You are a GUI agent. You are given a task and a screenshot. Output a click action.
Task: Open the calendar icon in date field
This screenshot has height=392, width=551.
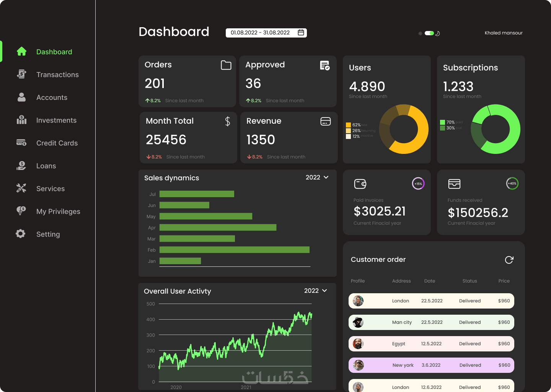click(x=301, y=33)
